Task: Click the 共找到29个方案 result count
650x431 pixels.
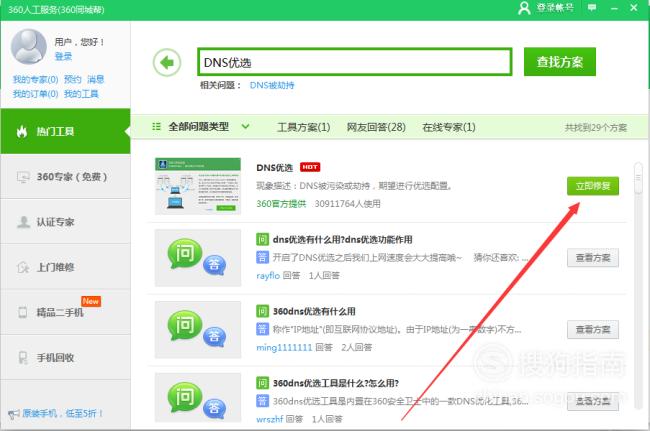Action: point(596,128)
